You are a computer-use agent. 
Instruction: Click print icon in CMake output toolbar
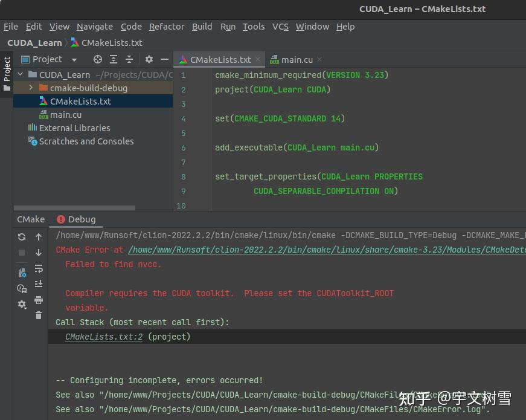[x=39, y=300]
